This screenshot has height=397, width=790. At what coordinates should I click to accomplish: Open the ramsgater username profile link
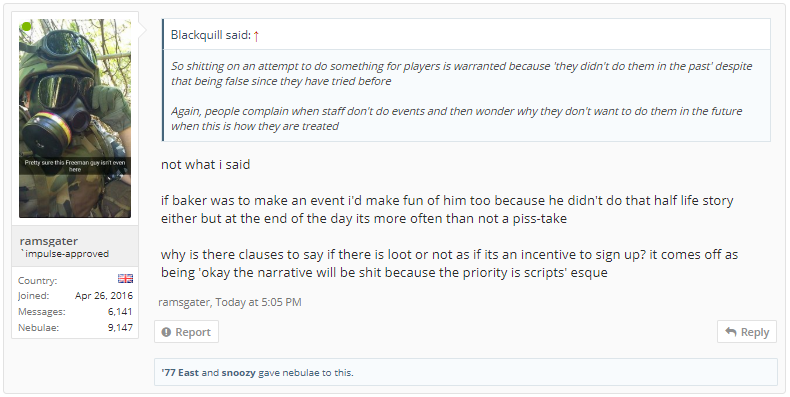click(48, 241)
